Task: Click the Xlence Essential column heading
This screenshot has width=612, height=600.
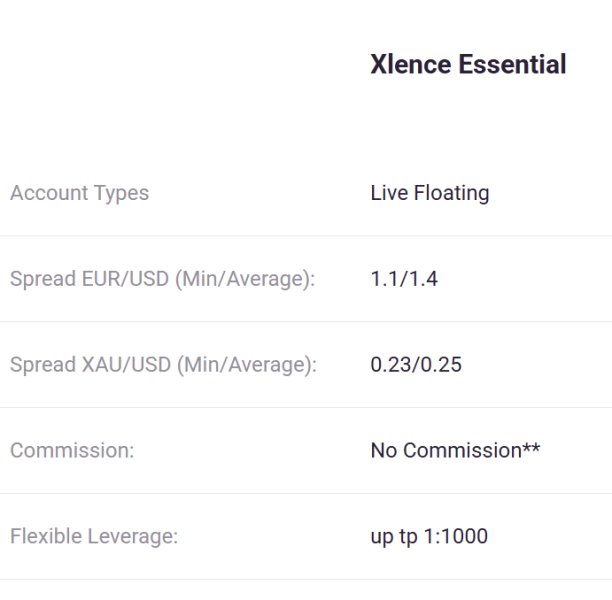Action: click(468, 65)
